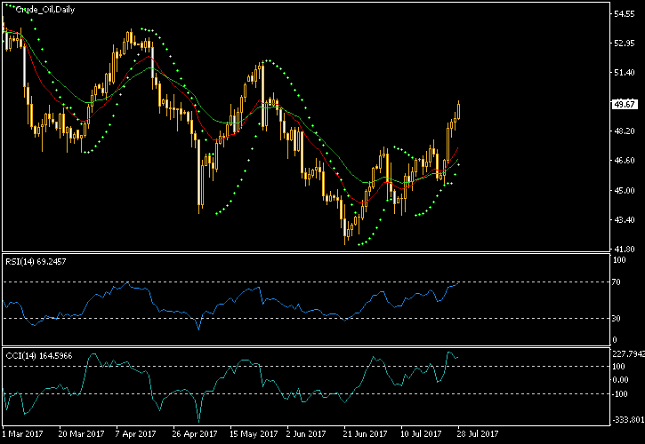Image resolution: width=645 pixels, height=444 pixels.
Task: Click the RSI(14) 69.2457 indicator label
Action: pyautogui.click(x=35, y=262)
